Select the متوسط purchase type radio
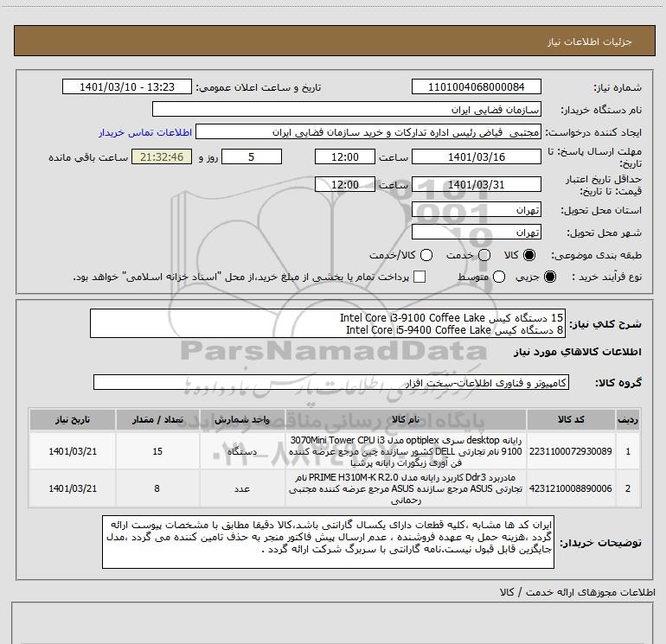Screen dimensions: 666x644 tap(499, 277)
